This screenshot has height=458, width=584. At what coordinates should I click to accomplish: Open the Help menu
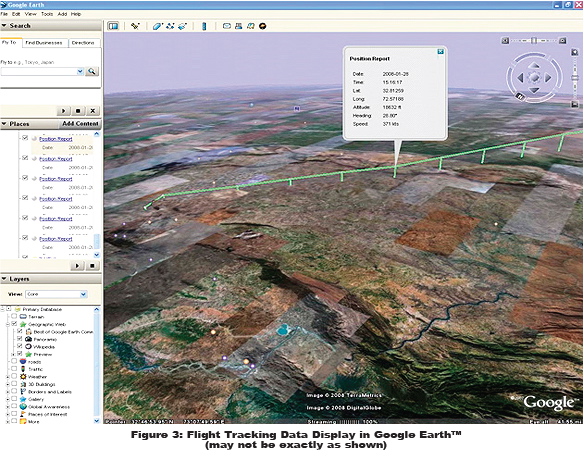[x=76, y=14]
